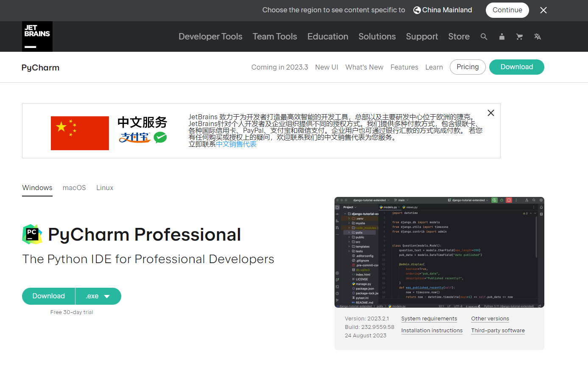Open Installation instructions link
This screenshot has height=376, width=588.
point(432,331)
